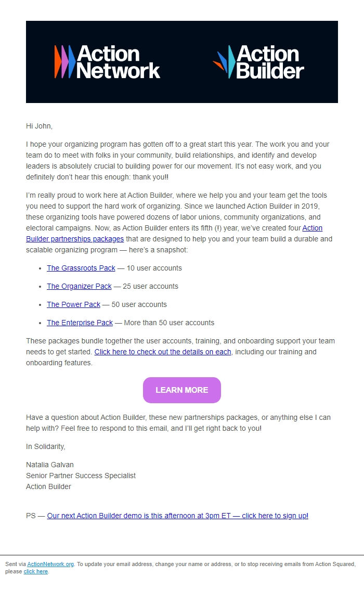Select The Power Pack link
364x590 pixels.
point(73,304)
